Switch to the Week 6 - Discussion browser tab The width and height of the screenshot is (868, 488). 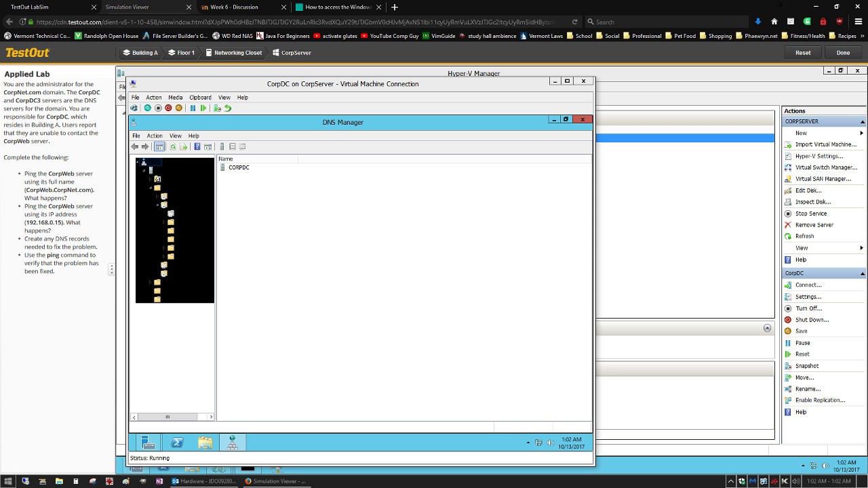click(235, 7)
